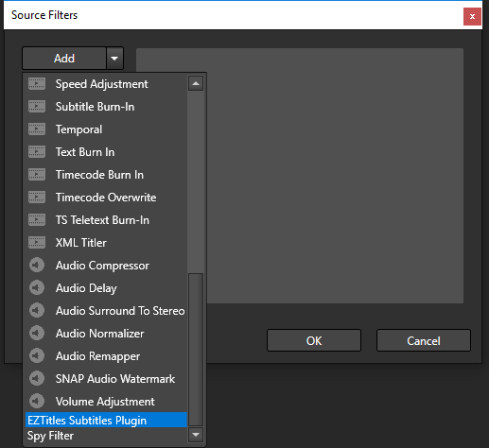Screen dimensions: 489x448
Task: Select EZTitles Subtitles Plugin entry
Action: [106, 420]
